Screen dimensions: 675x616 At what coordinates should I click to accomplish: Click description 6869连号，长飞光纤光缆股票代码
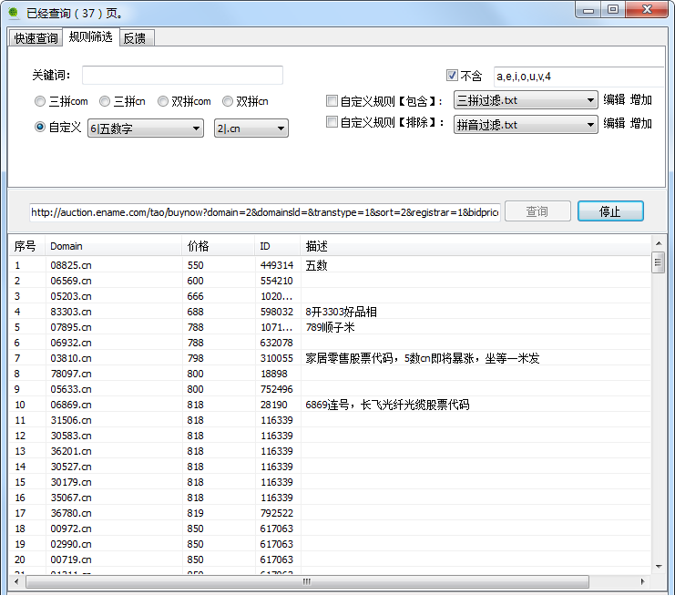(x=387, y=405)
